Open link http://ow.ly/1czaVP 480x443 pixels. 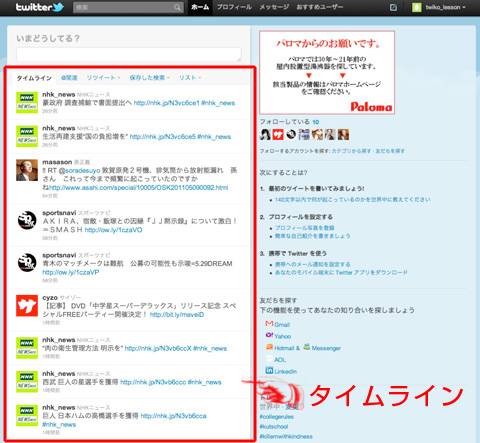click(71, 272)
